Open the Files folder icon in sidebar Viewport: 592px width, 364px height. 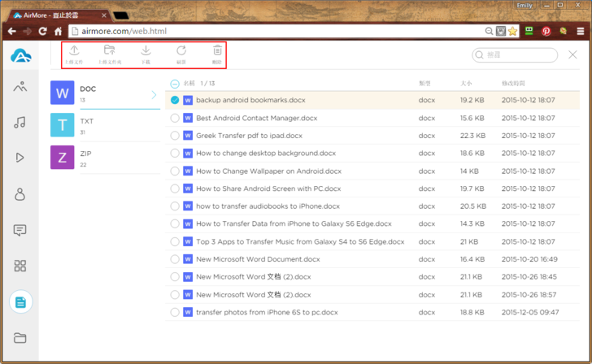20,338
